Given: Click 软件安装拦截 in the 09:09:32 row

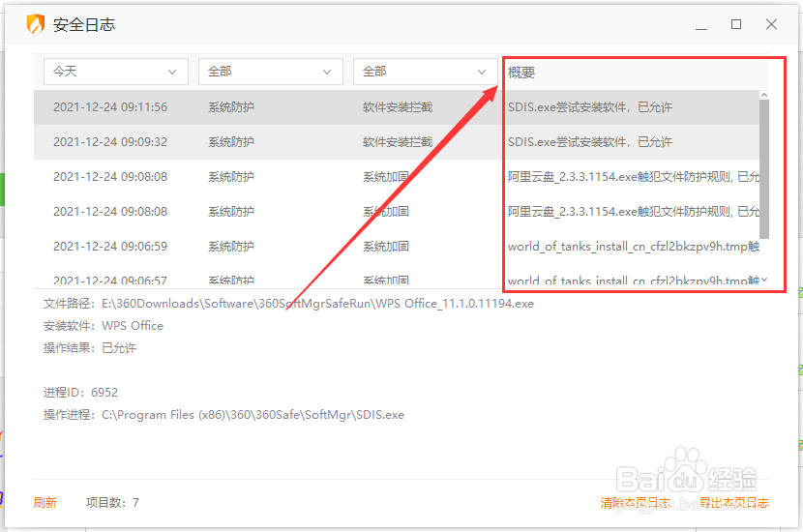Looking at the screenshot, I should 398,142.
